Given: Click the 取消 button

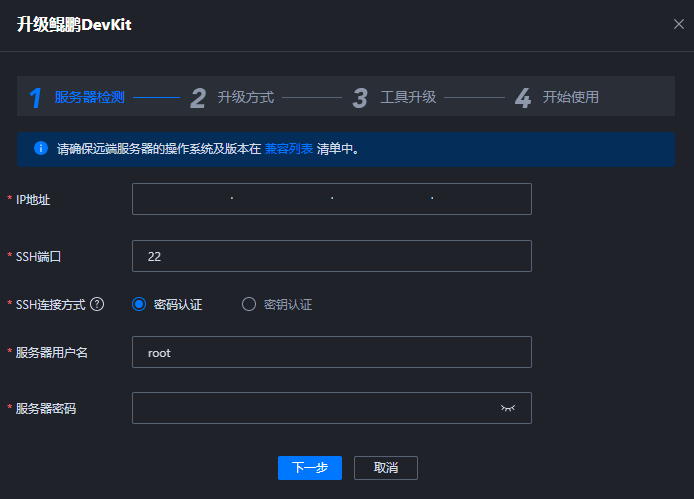Looking at the screenshot, I should 386,468.
